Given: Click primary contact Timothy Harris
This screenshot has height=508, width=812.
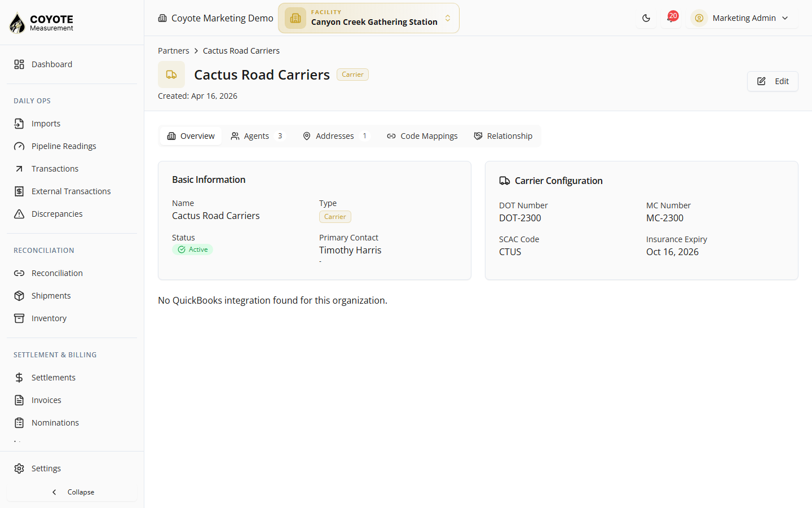Looking at the screenshot, I should (350, 250).
